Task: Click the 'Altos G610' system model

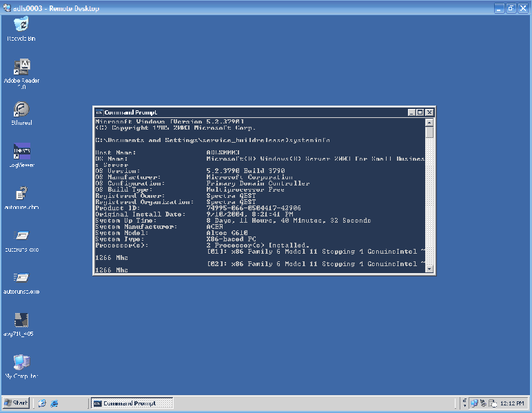Action: pos(227,232)
